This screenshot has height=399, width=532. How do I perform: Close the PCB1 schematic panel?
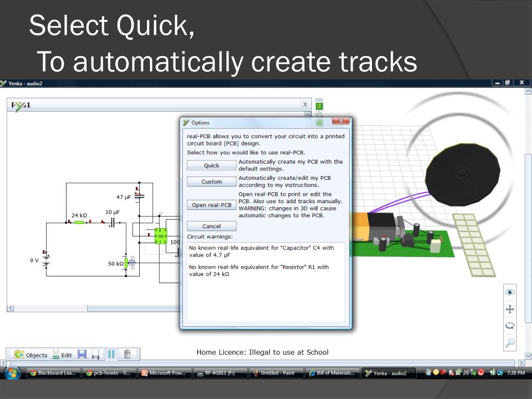coord(305,104)
